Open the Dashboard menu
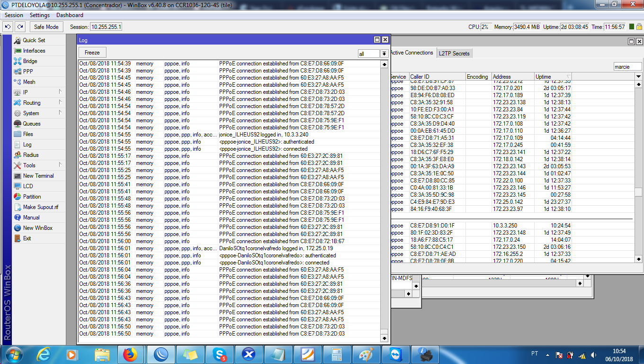This screenshot has width=644, height=364. coord(70,15)
